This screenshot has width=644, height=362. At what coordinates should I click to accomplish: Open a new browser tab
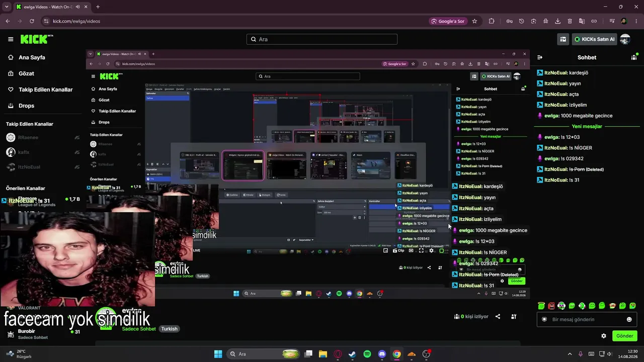click(98, 7)
